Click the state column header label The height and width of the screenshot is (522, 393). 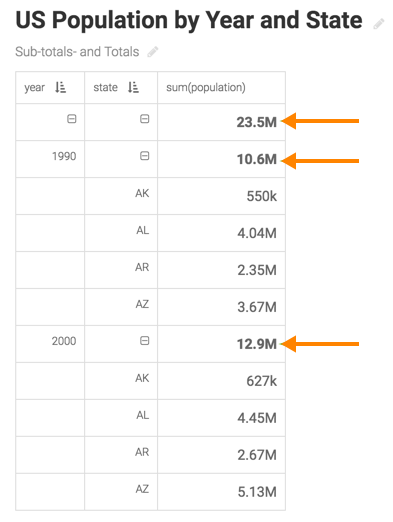point(105,87)
